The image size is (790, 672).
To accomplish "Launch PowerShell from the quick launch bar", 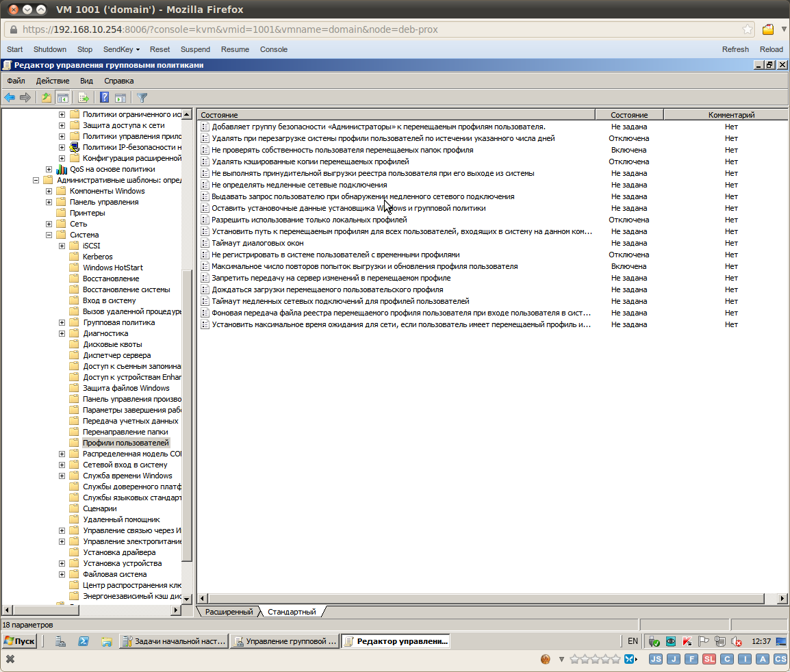I will tap(84, 641).
